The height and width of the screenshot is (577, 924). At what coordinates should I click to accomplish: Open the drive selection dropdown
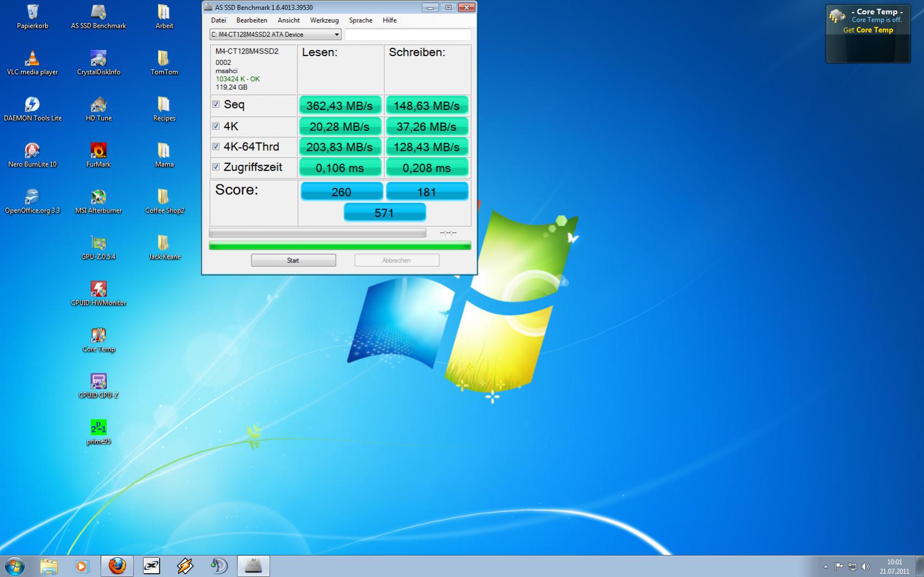(275, 35)
